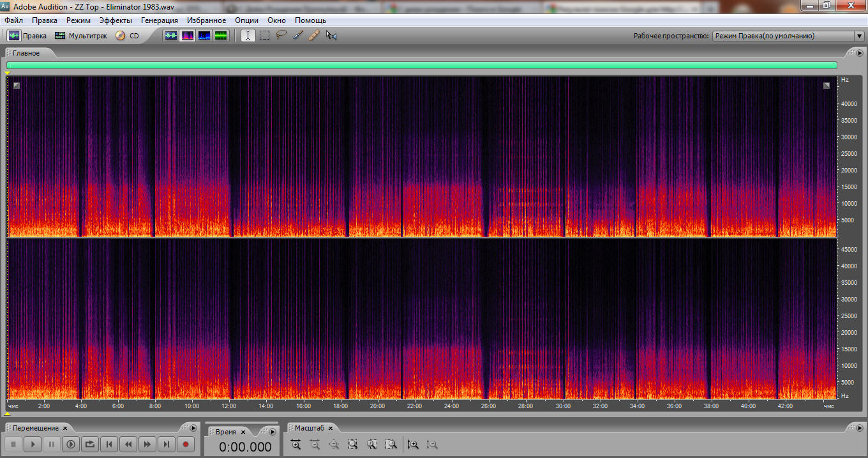Screen dimensions: 868x458
Task: Click the horizontal zoom in icon
Action: pyautogui.click(x=296, y=445)
